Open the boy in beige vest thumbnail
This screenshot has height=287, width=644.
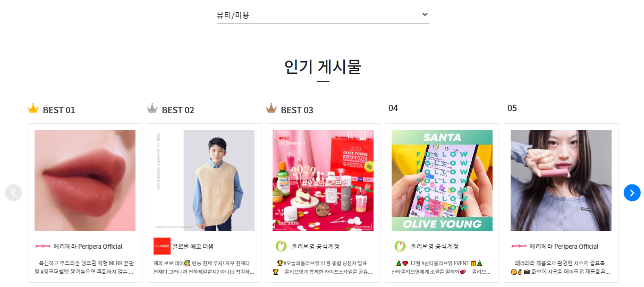pos(204,181)
